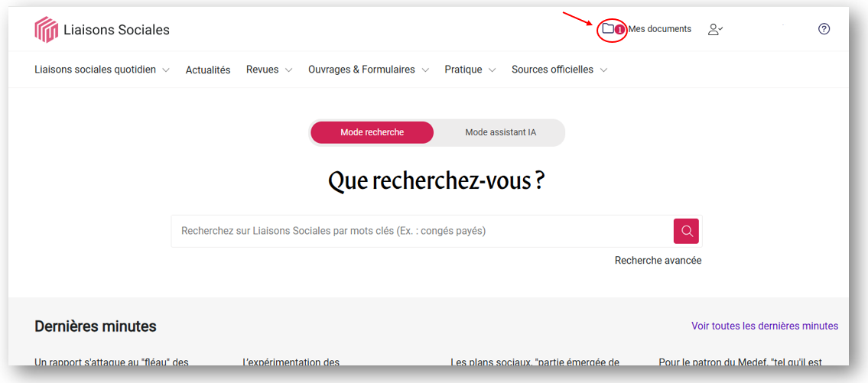868x383 pixels.
Task: Open the article about patron du Medef
Action: [x=740, y=362]
